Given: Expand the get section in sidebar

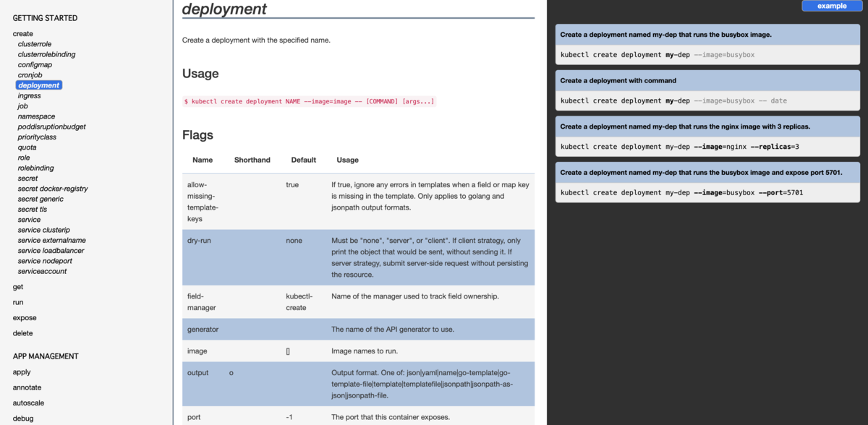Looking at the screenshot, I should pyautogui.click(x=18, y=287).
